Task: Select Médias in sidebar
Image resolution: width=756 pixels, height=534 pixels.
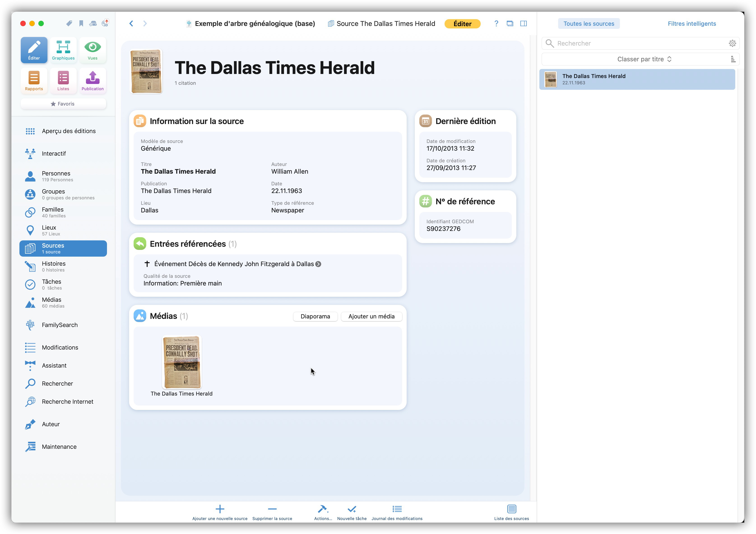Action: pyautogui.click(x=63, y=303)
